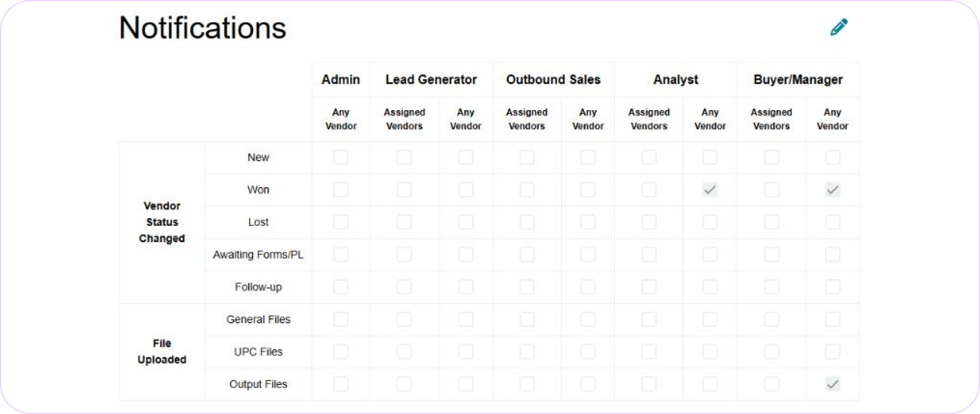Viewport: 980px width, 414px height.
Task: Click the Vendor Status Changed row group label
Action: pos(162,222)
